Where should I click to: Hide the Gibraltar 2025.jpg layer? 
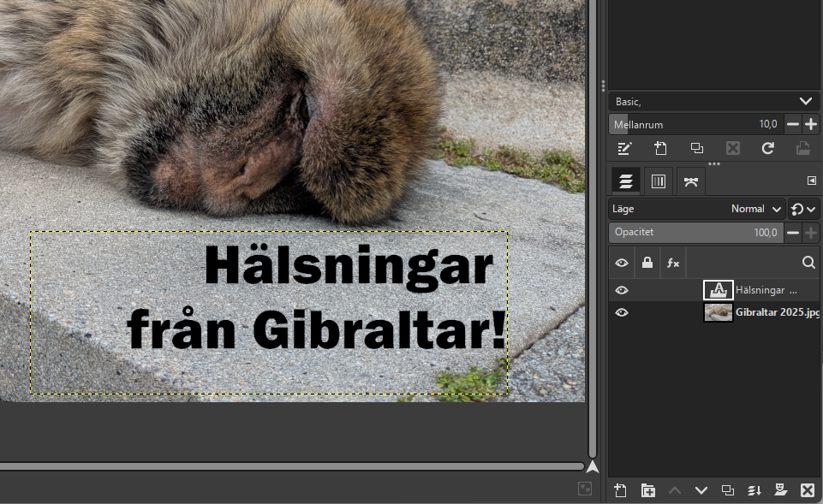[x=622, y=312]
